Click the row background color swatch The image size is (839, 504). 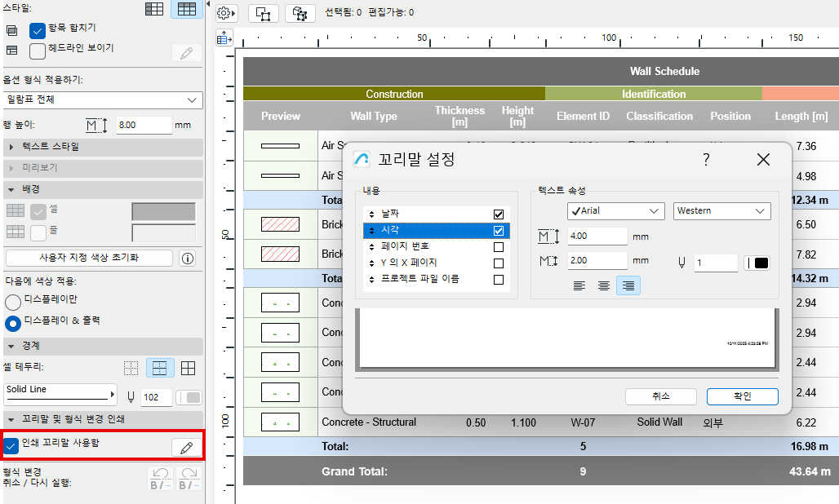(x=164, y=233)
